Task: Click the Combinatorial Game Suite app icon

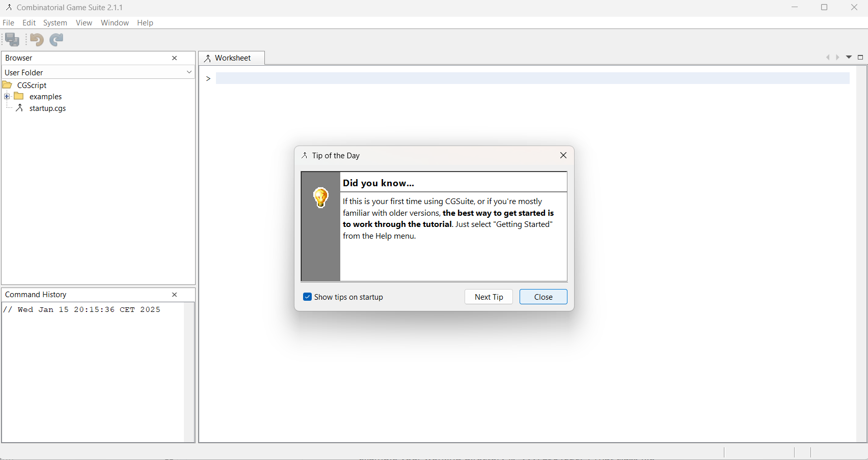Action: coord(9,8)
